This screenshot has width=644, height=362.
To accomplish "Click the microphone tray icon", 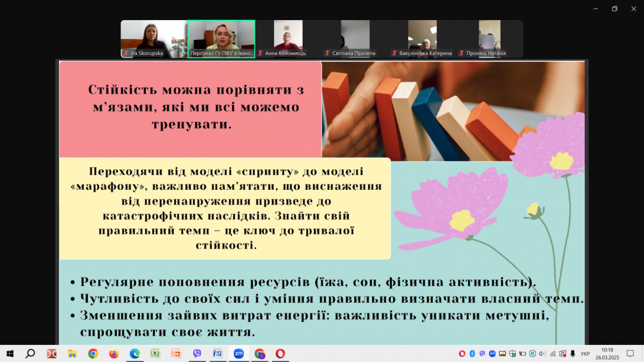I will point(573,353).
